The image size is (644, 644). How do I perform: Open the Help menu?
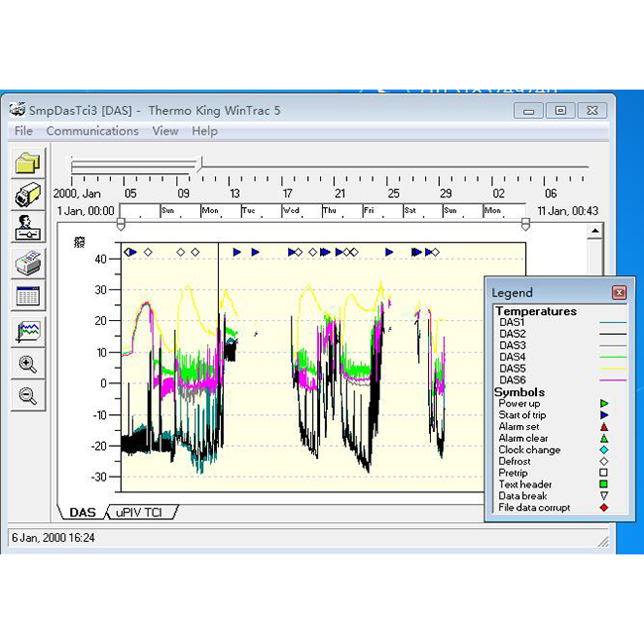tap(204, 131)
